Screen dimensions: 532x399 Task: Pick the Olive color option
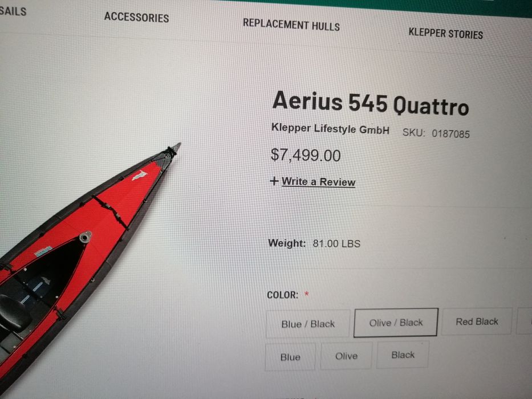pyautogui.click(x=346, y=356)
